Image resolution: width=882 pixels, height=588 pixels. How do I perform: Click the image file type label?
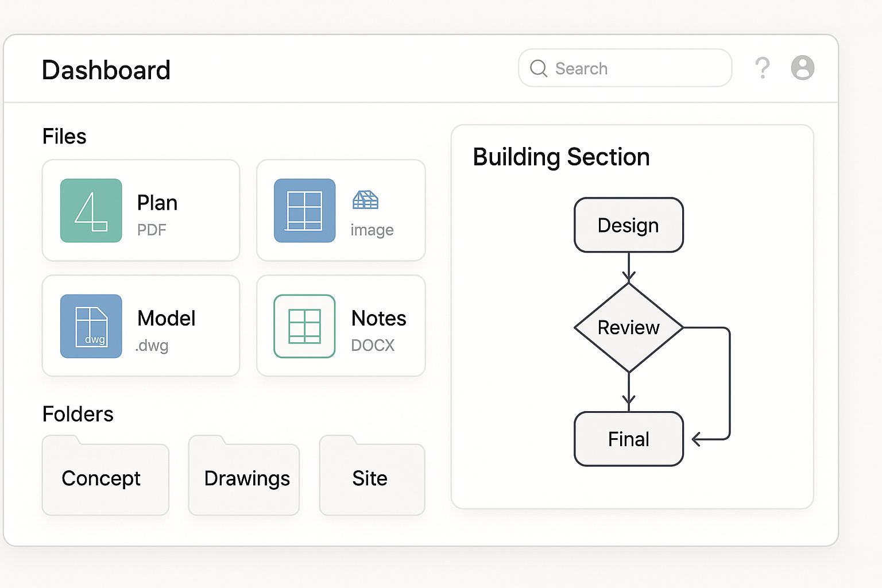coord(372,230)
